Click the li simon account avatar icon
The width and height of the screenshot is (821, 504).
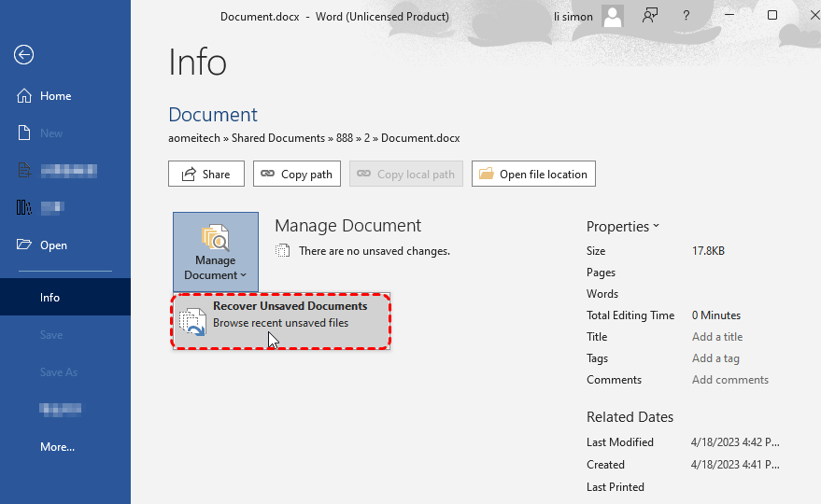click(x=613, y=16)
